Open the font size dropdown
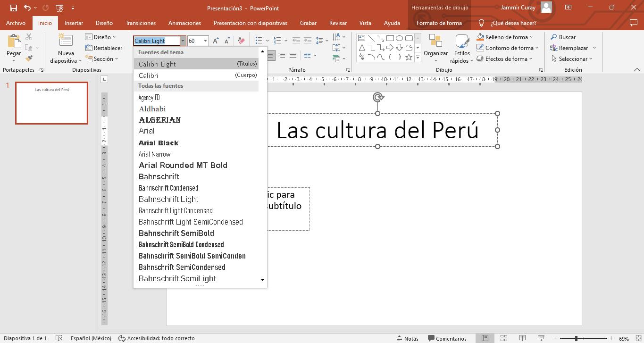 tap(205, 41)
